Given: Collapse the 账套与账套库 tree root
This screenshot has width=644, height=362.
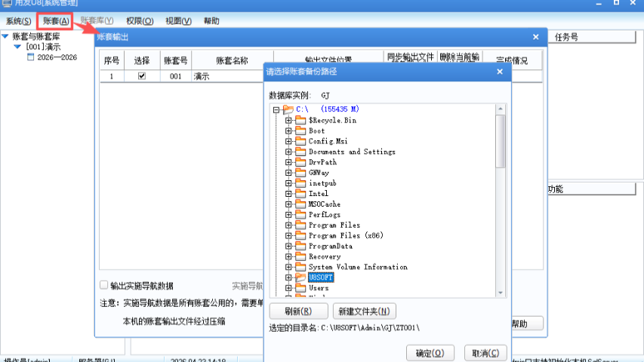Looking at the screenshot, I should click(5, 36).
